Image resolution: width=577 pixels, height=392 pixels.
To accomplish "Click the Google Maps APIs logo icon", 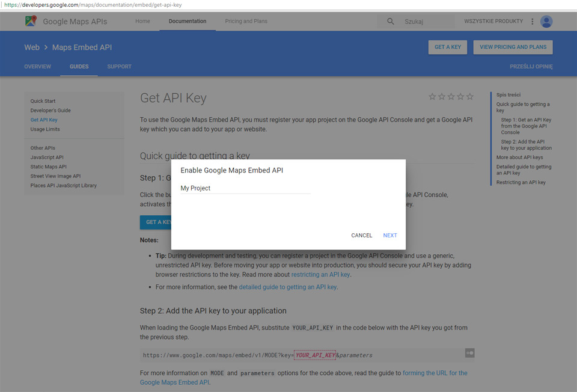I will (x=31, y=21).
